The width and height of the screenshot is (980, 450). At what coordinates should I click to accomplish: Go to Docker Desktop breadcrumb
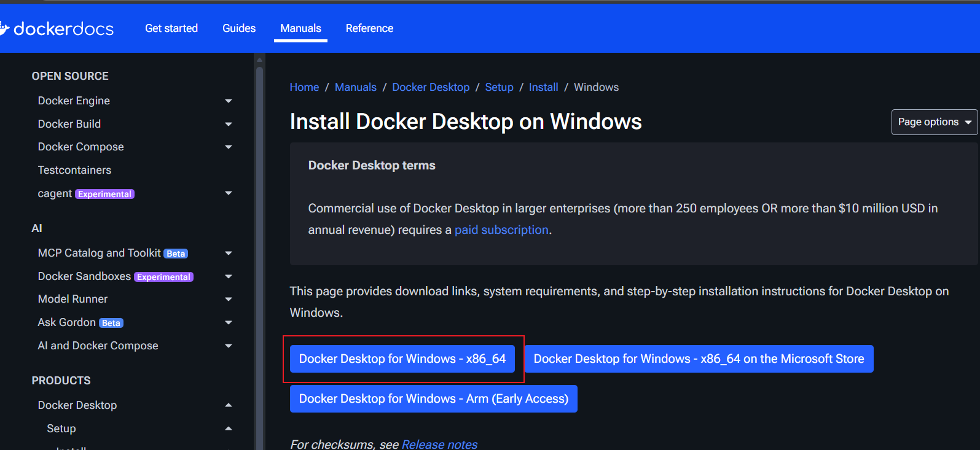tap(431, 87)
